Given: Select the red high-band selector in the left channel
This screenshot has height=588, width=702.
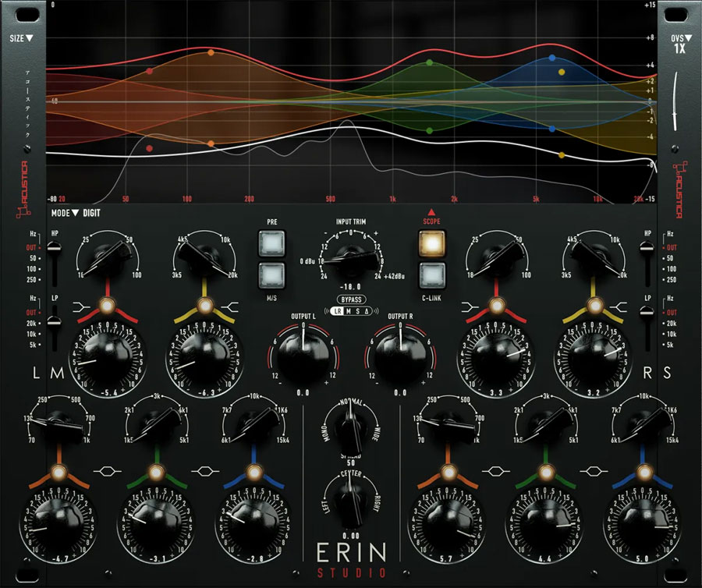Looking at the screenshot, I should [108, 306].
